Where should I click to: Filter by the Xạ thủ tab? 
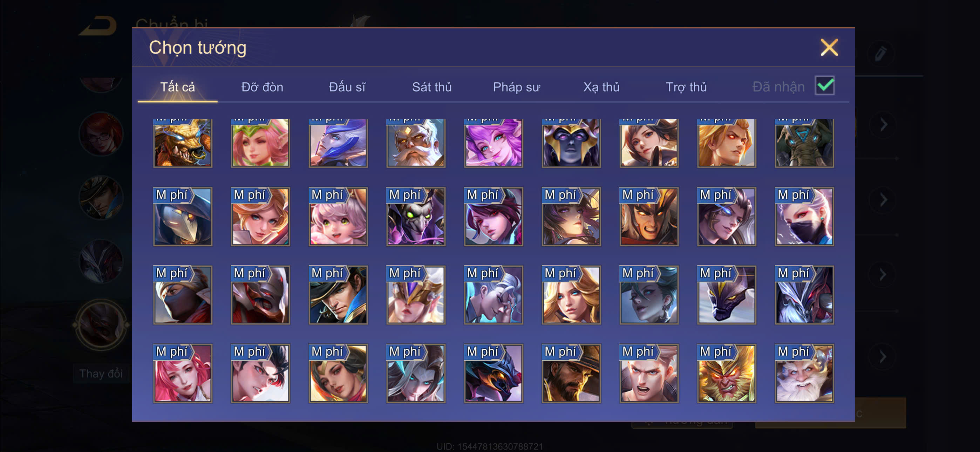pos(601,87)
